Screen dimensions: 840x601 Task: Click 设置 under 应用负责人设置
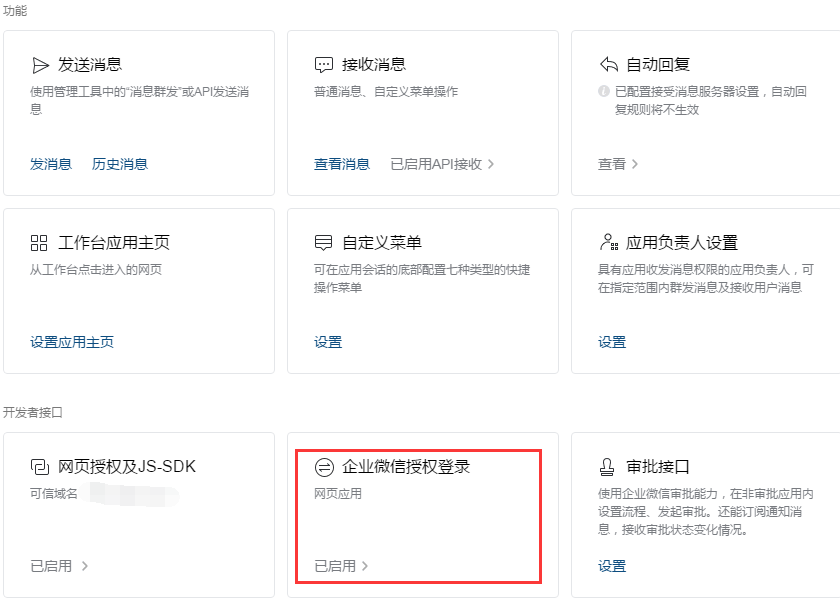[x=612, y=342]
